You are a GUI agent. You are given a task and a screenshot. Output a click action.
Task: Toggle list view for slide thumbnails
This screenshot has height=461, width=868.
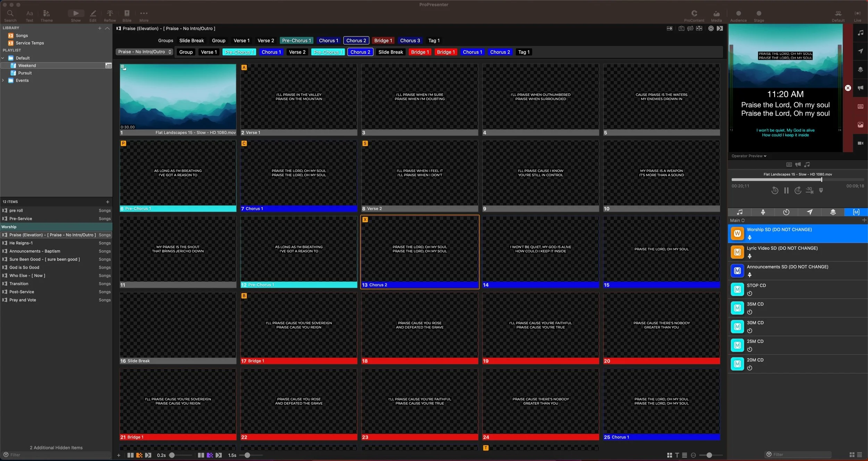(684, 455)
